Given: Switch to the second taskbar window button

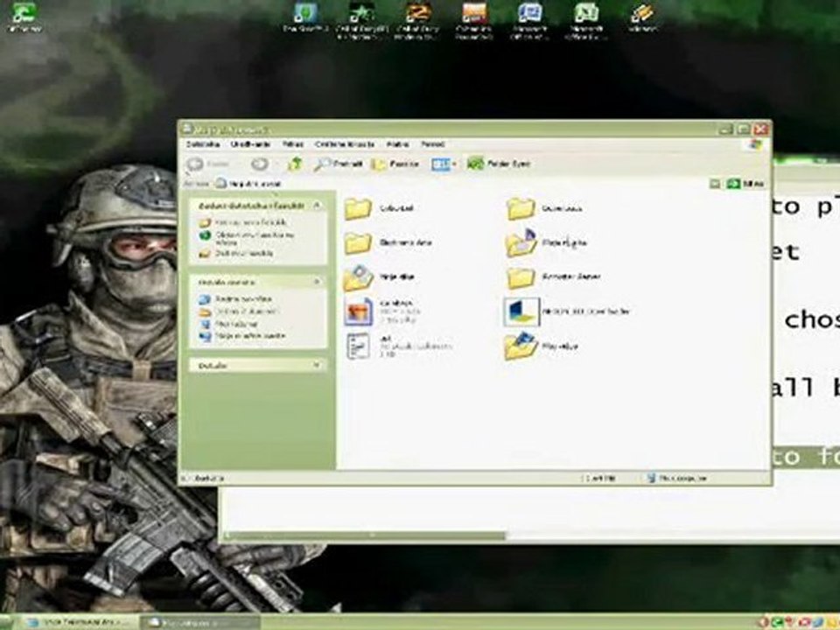Looking at the screenshot, I should [199, 622].
